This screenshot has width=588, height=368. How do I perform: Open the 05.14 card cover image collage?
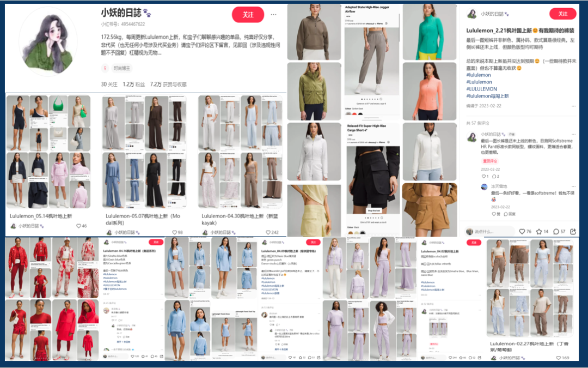coord(48,152)
